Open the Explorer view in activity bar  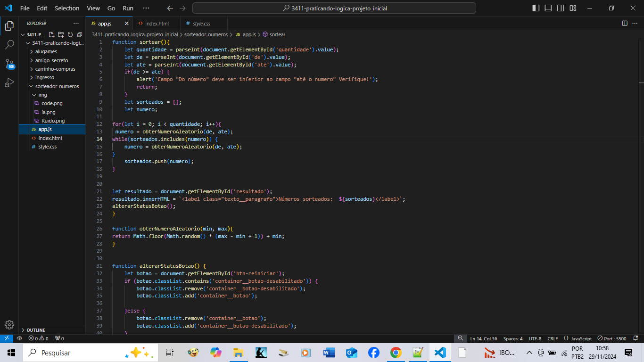9,25
